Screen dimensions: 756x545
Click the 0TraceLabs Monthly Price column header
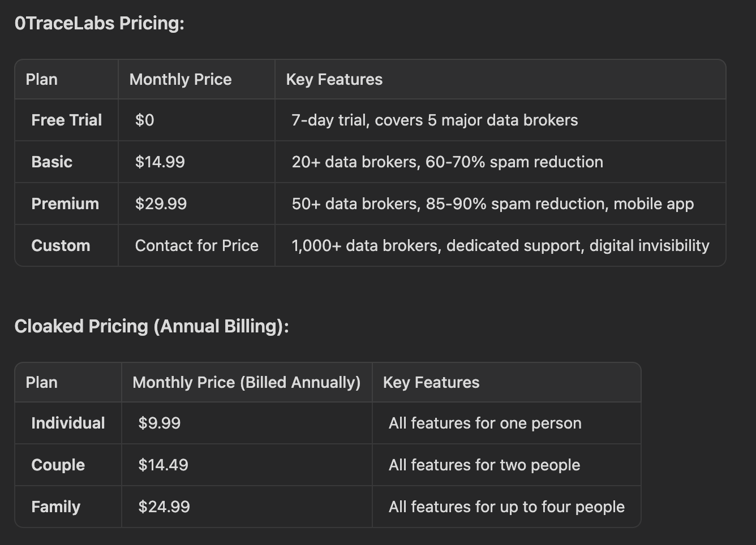point(180,79)
